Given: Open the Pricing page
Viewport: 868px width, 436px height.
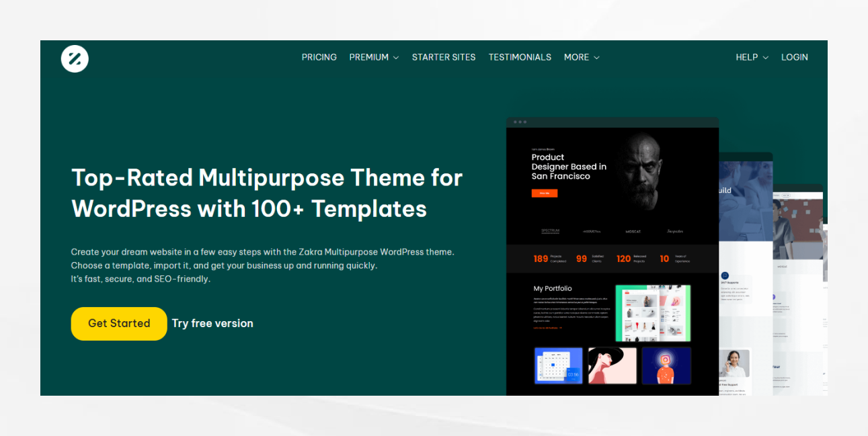Looking at the screenshot, I should tap(319, 57).
